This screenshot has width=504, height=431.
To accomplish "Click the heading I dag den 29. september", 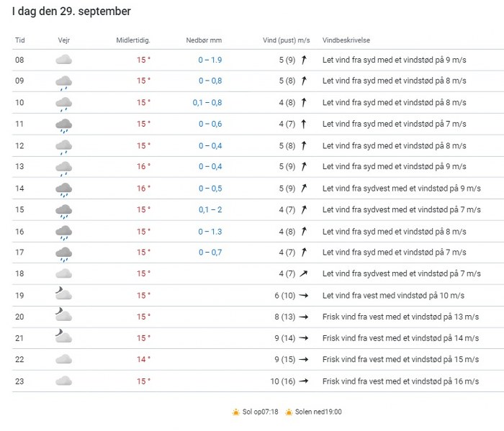I will tap(71, 12).
